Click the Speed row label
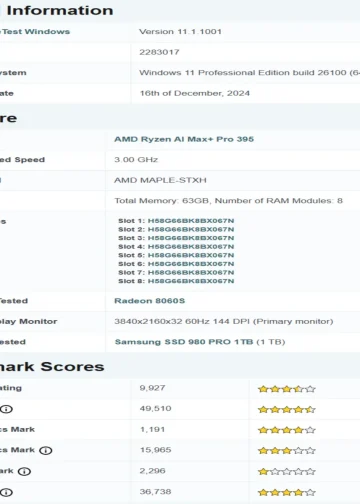Viewport: 360px width, 504px height. pyautogui.click(x=29, y=160)
